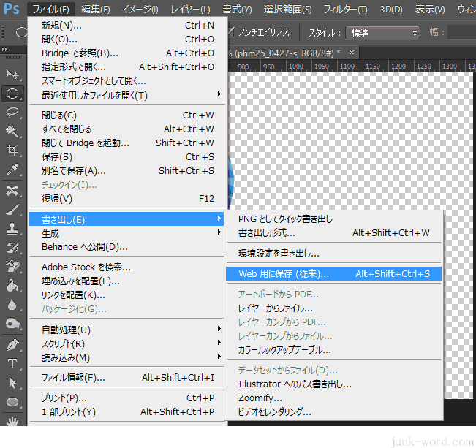Image resolution: width=476 pixels, height=448 pixels.
Task: Open the フィルター(T) menu
Action: [x=345, y=10]
